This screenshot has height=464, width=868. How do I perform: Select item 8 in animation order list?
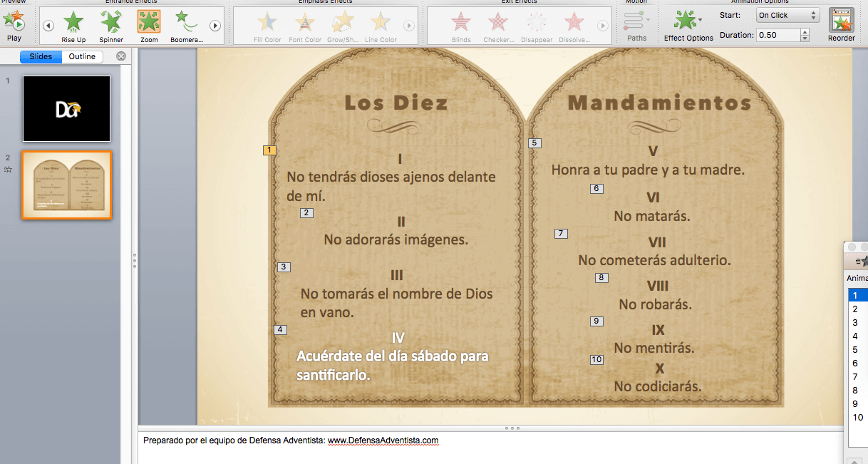(x=857, y=390)
